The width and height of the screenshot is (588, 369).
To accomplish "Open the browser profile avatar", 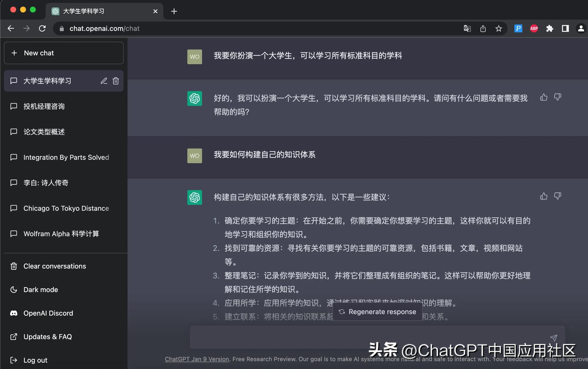I will point(581,28).
